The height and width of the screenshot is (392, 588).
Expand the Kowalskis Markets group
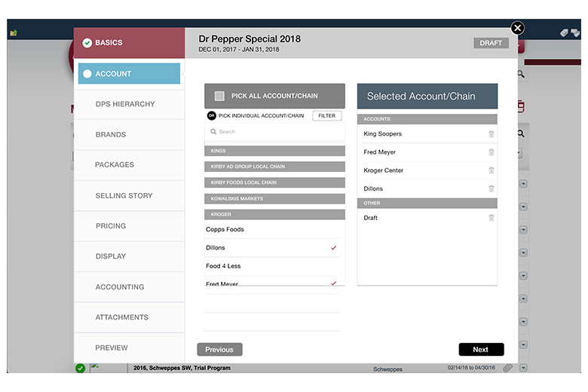click(x=274, y=199)
